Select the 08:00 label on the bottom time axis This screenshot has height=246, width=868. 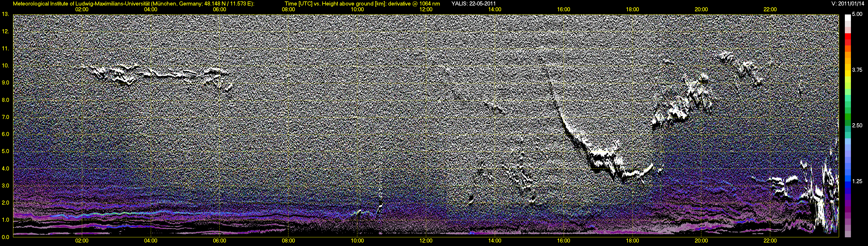click(x=288, y=241)
